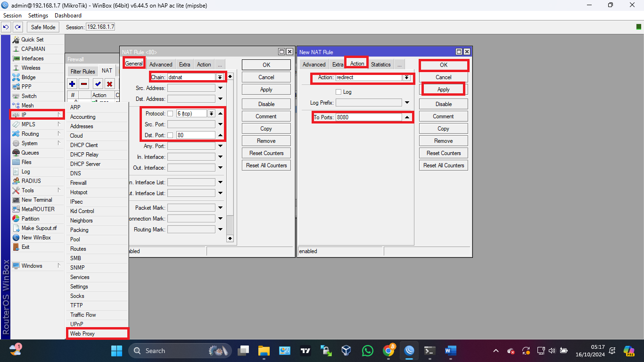
Task: Click the blue plus add button in Firewall
Action: pyautogui.click(x=72, y=84)
